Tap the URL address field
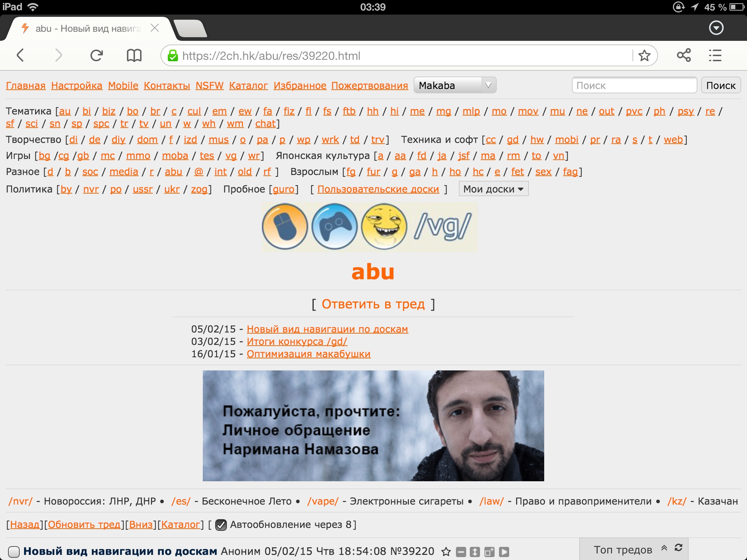 click(405, 56)
